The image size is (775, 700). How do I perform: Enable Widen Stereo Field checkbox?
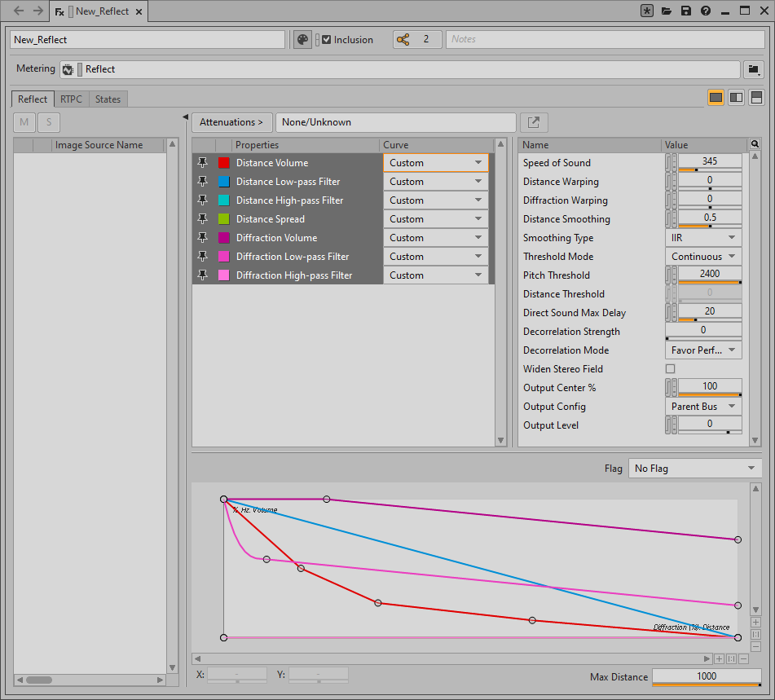[x=671, y=369]
